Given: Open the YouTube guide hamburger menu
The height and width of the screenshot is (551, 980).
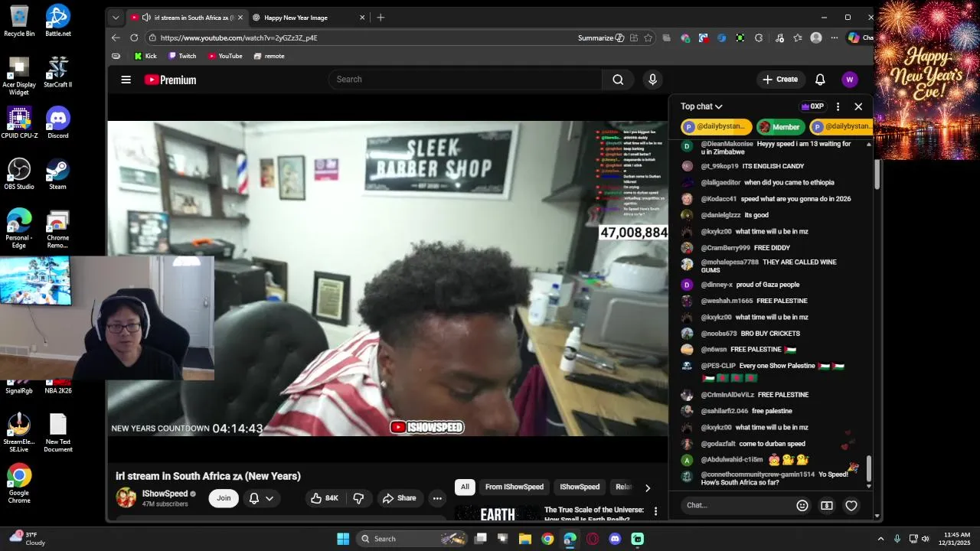Looking at the screenshot, I should (126, 80).
